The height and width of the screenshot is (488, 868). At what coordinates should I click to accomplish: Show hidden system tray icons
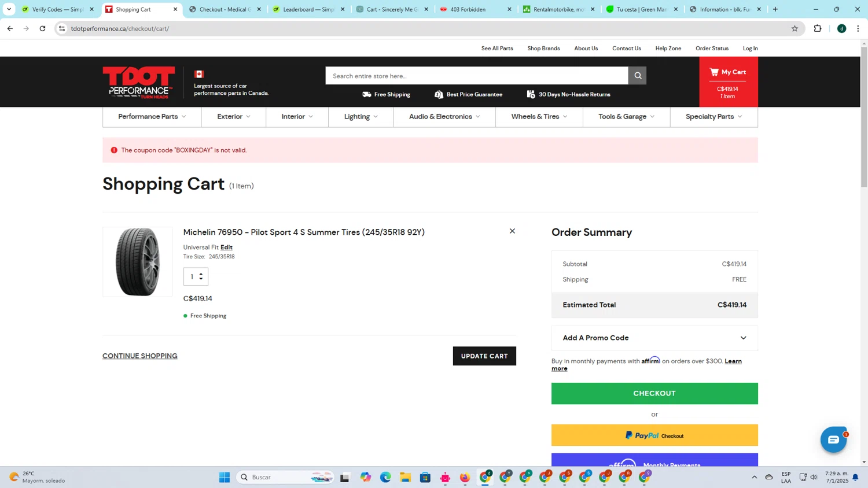point(754,477)
